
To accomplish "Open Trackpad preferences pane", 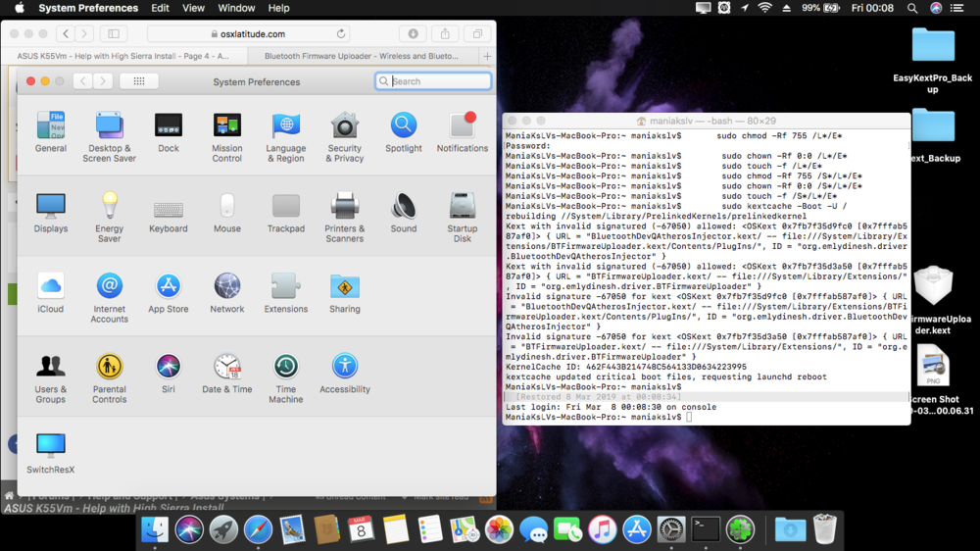I will tap(285, 213).
